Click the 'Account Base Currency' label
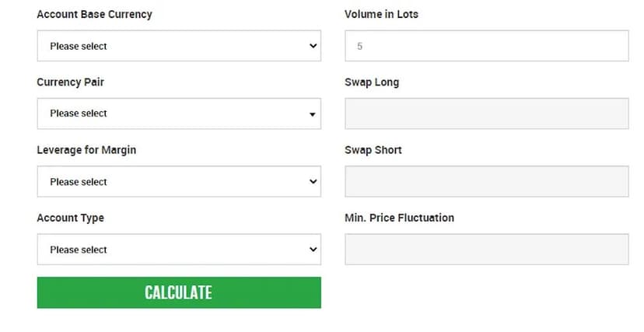Viewport: 644px width, 332px height. click(x=94, y=14)
